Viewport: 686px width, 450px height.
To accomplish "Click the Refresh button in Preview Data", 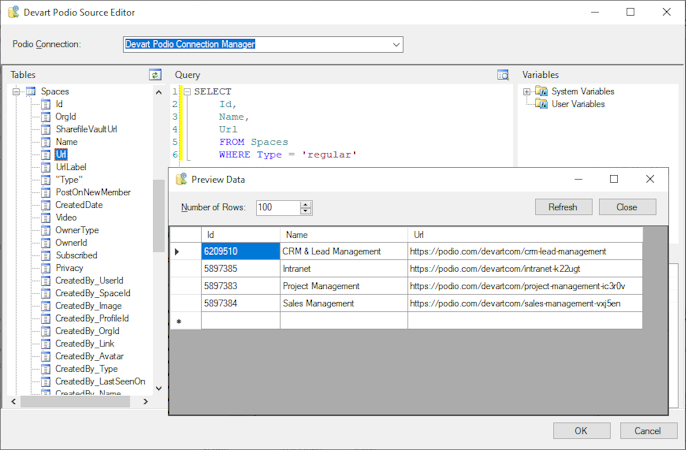I will [x=563, y=207].
